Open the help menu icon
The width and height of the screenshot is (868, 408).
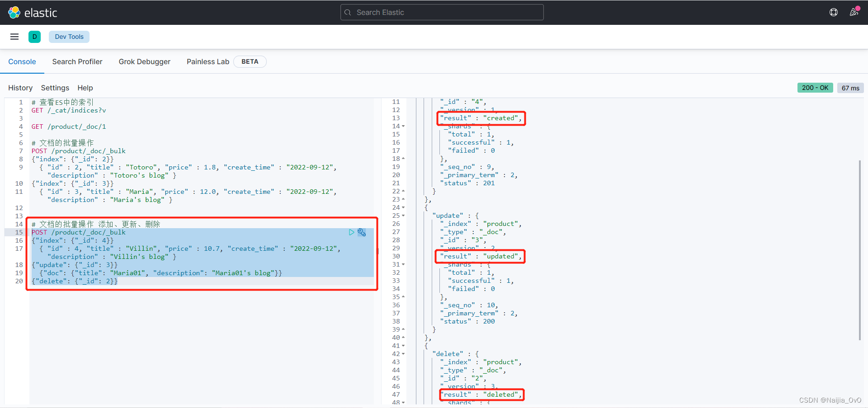834,12
